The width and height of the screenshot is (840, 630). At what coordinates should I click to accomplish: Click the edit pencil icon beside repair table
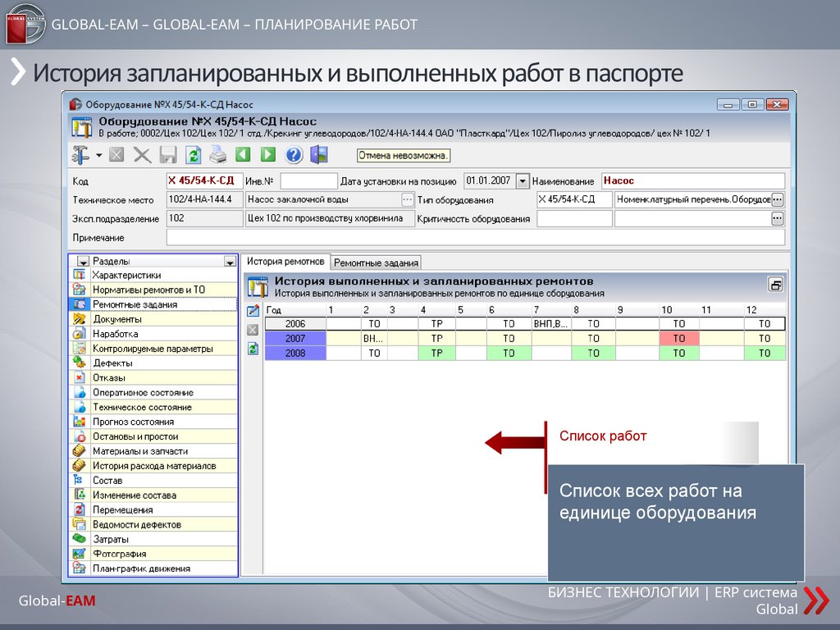(253, 311)
